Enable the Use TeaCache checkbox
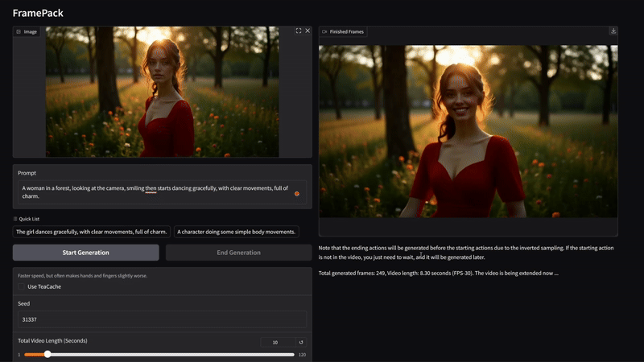The width and height of the screenshot is (644, 362). point(22,286)
